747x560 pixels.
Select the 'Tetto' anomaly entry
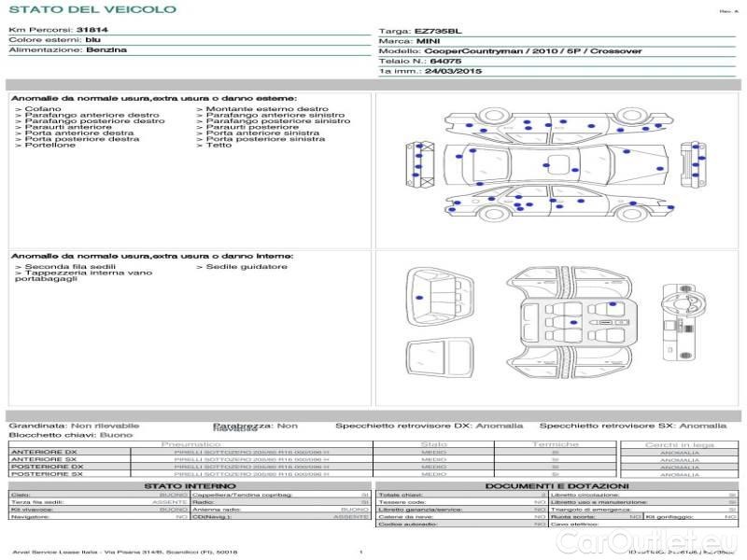coord(218,146)
